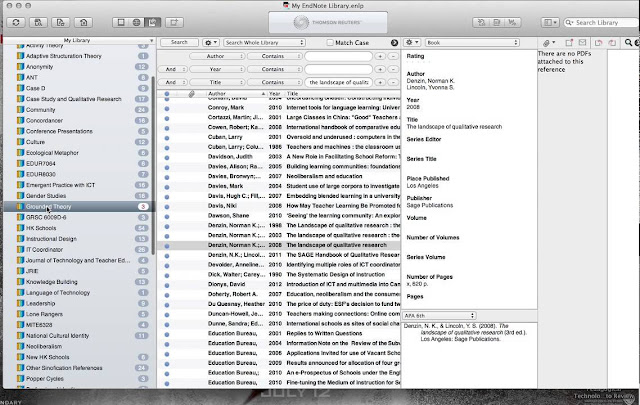640x405 pixels.
Task: Click the Rating stars field
Action: tap(418, 62)
